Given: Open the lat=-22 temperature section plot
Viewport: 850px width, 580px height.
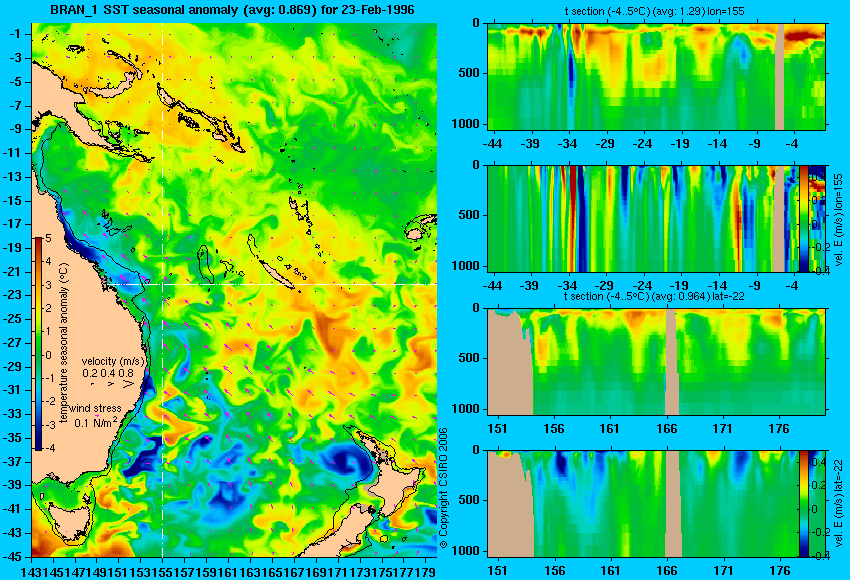Looking at the screenshot, I should point(656,362).
